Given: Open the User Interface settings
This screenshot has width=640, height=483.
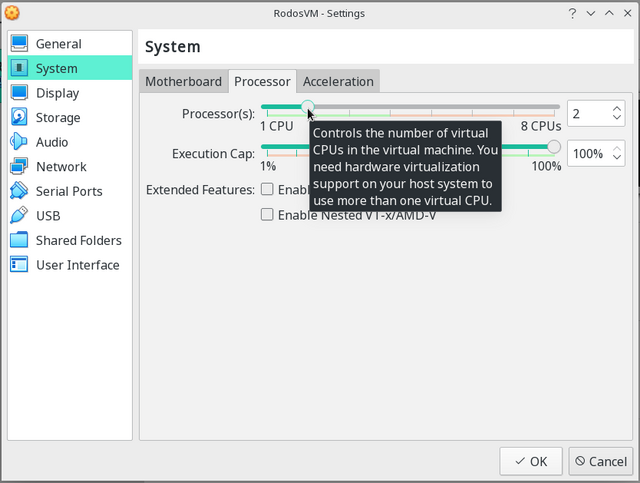Looking at the screenshot, I should pyautogui.click(x=77, y=265).
